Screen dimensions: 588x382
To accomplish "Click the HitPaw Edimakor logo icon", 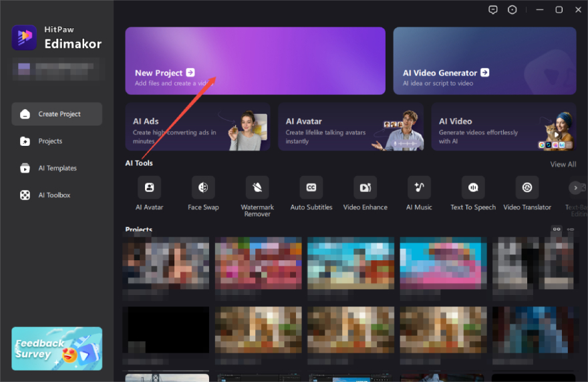I will 24,37.
